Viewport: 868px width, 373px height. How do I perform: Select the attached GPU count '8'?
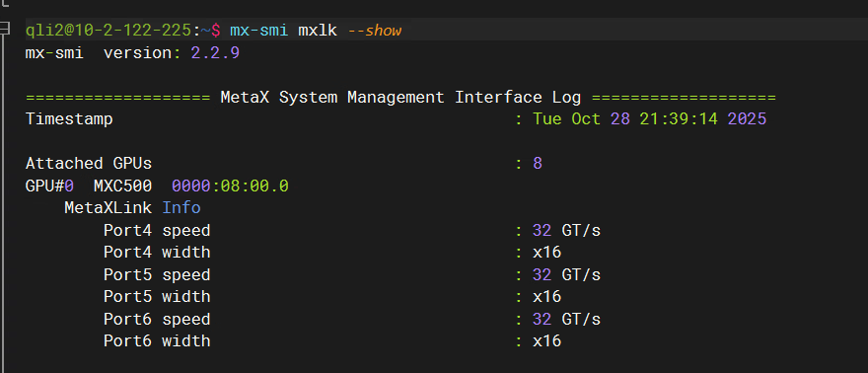(x=538, y=163)
